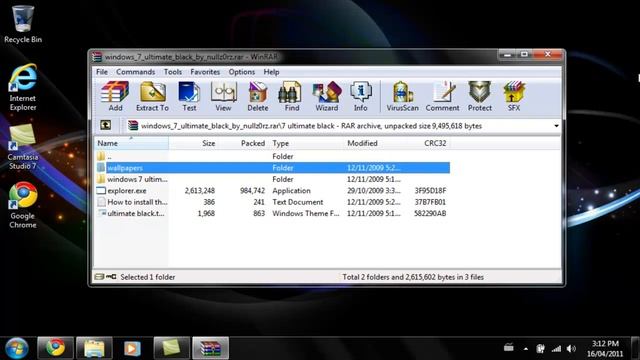Screen dimensions: 640x360
Task: Select the 'How to install th...' text file
Action: point(273,202)
